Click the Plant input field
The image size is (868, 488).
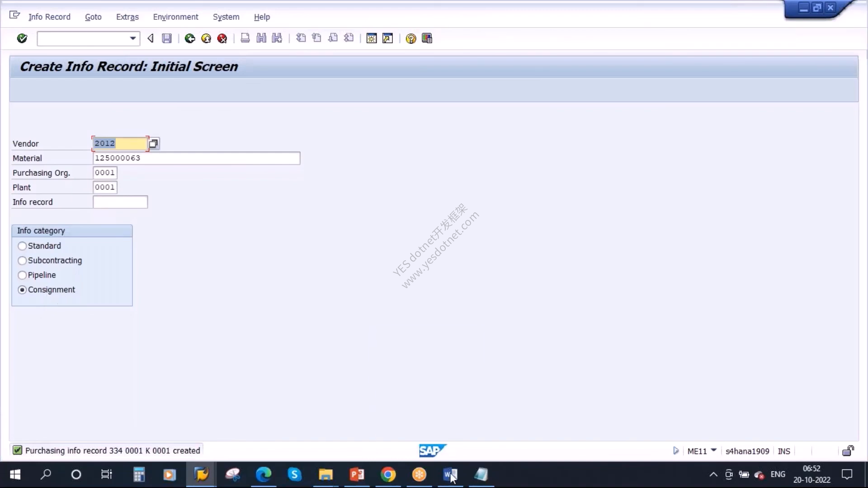(x=105, y=187)
